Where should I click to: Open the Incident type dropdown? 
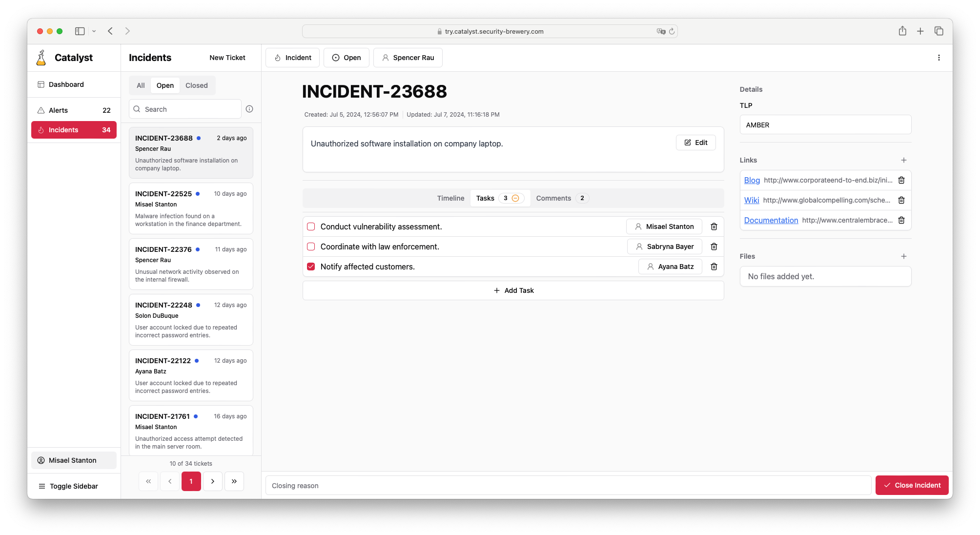point(292,58)
